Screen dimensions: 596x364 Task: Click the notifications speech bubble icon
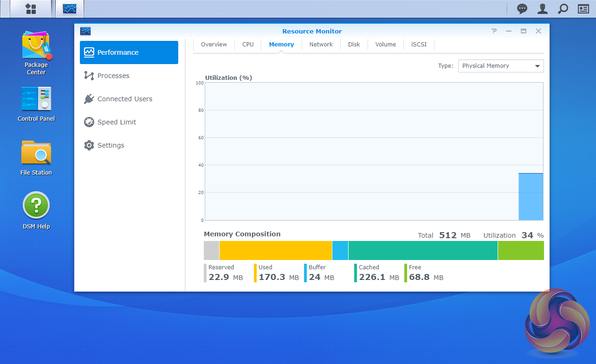click(522, 9)
